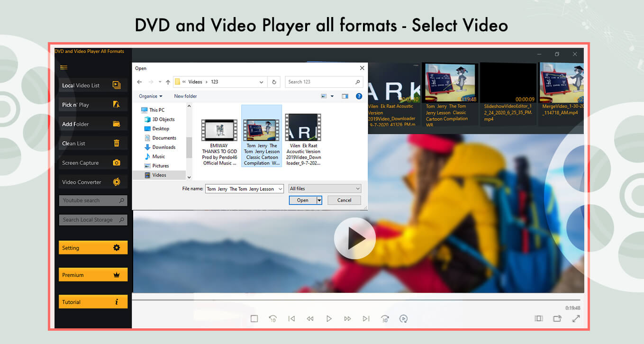Viewport: 644px width, 344px height.
Task: Click the fullscreen expand icon
Action: (x=576, y=319)
